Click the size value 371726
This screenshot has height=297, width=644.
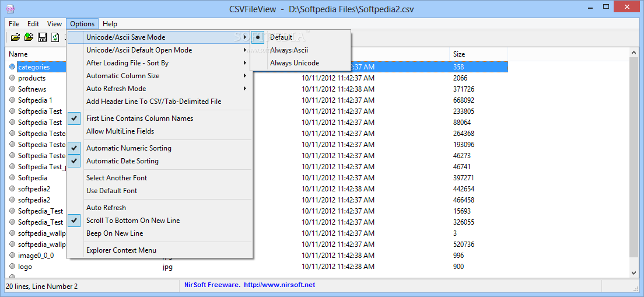[x=464, y=89]
